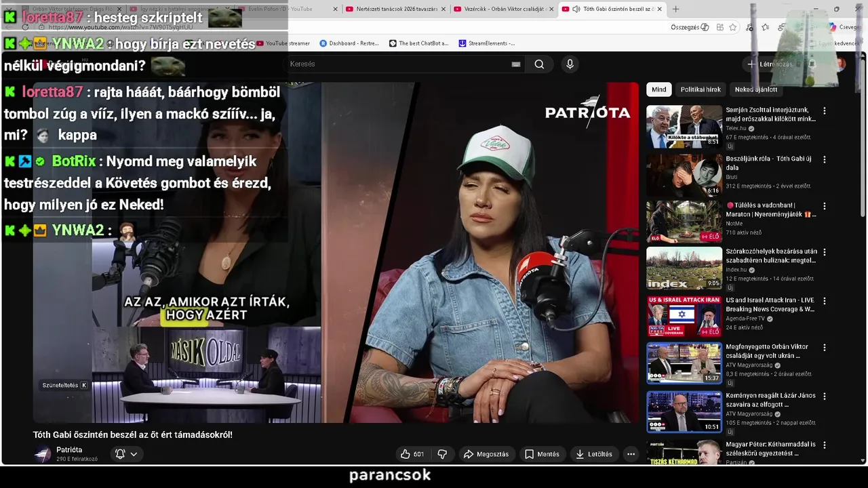This screenshot has width=868, height=488.
Task: Close the Nertészeti tanácsok tab
Action: coord(443,9)
